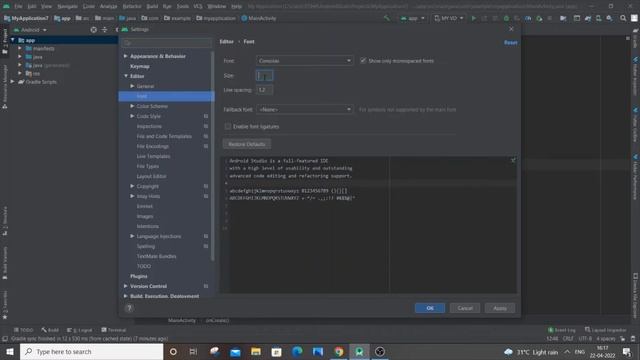Open Search Everywhere magnifier icon
Image resolution: width=640 pixels, height=360 pixels.
pos(623,18)
